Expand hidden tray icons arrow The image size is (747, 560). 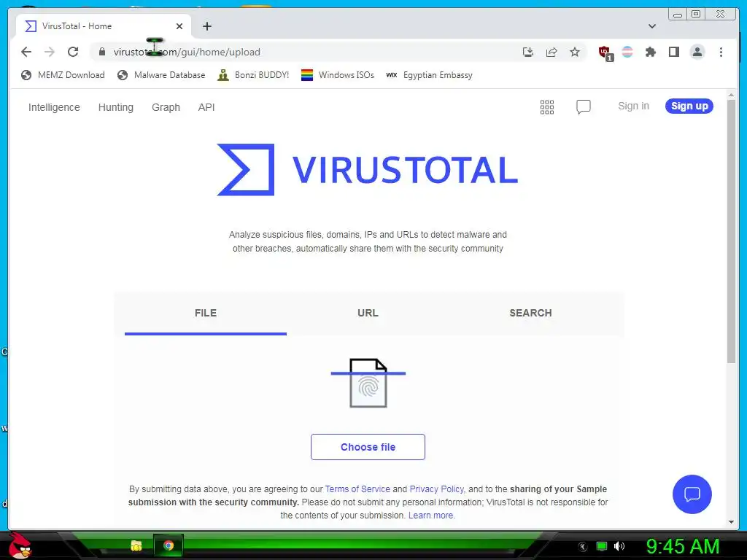tap(583, 547)
